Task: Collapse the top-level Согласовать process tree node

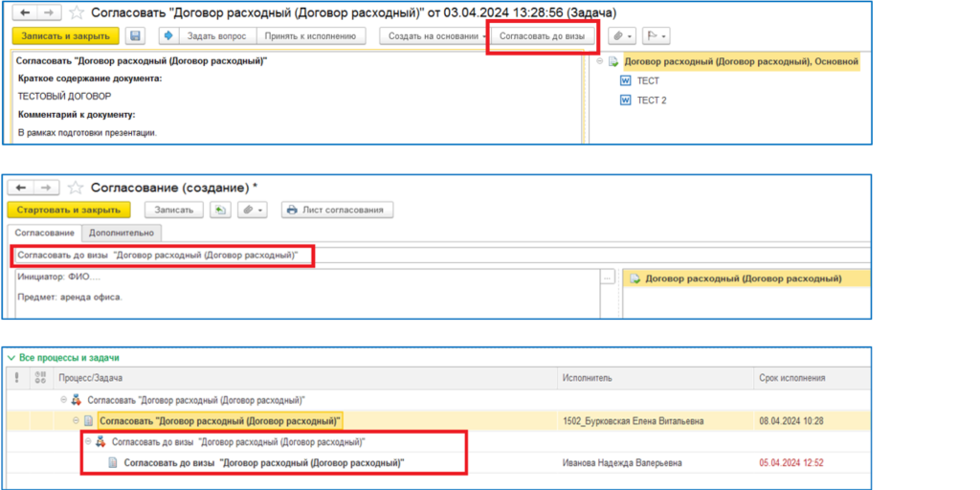Action: click(x=63, y=400)
